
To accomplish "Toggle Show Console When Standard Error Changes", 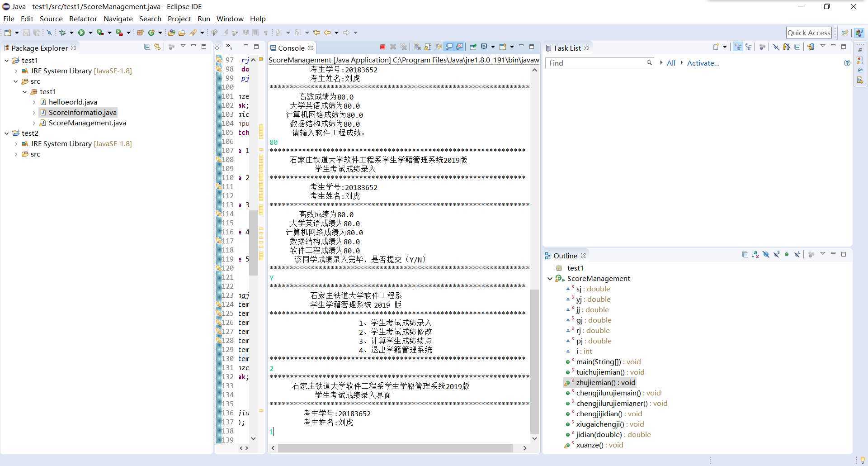I will tap(460, 47).
